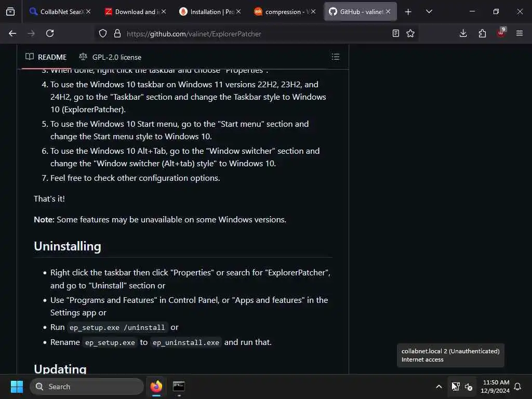The width and height of the screenshot is (532, 399).
Task: Close the GitHub valinet tab
Action: coord(388,12)
